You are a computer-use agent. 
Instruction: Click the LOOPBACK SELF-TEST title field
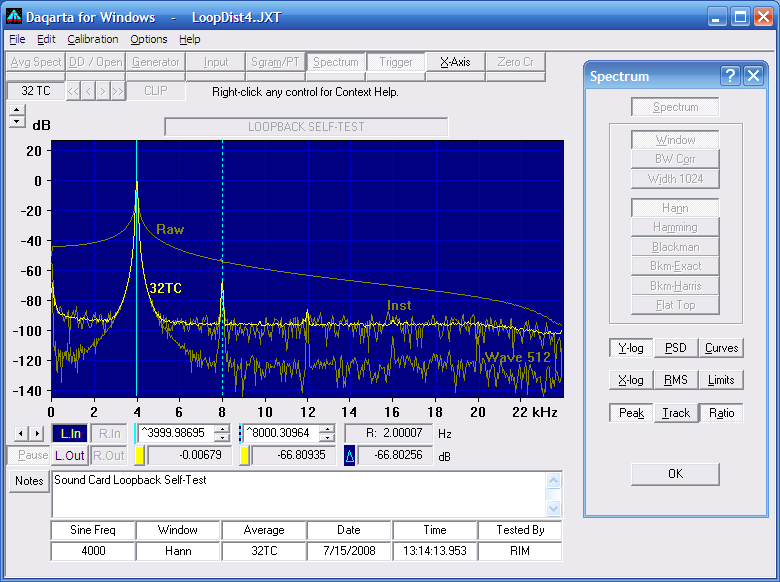tap(306, 127)
